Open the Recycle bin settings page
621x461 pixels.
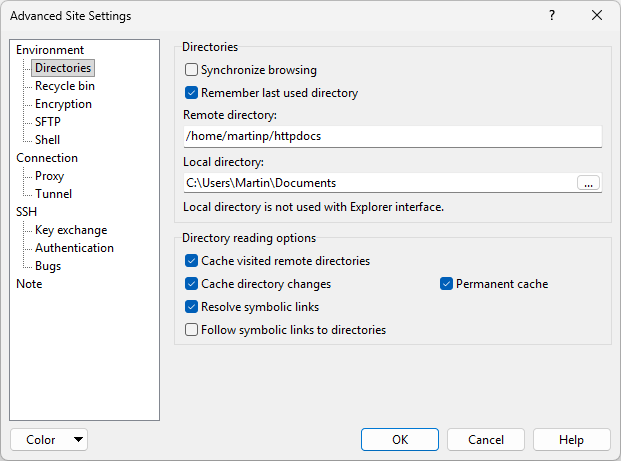click(65, 86)
